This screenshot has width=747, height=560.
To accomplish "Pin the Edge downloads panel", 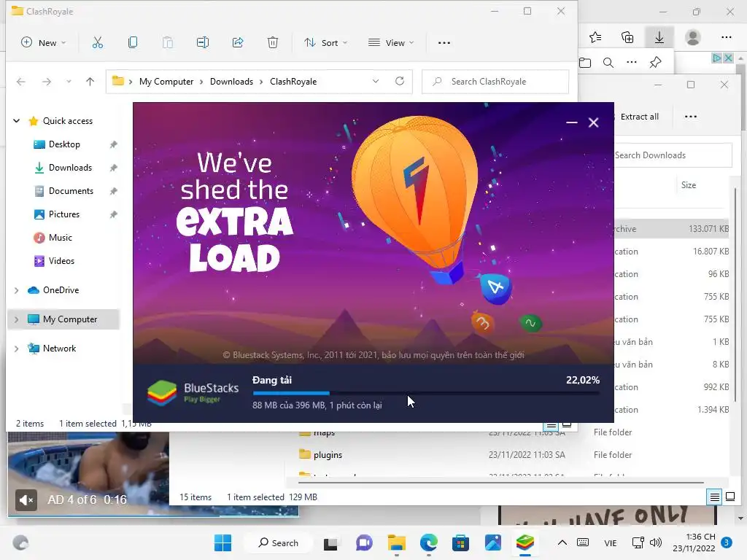I will tap(656, 63).
